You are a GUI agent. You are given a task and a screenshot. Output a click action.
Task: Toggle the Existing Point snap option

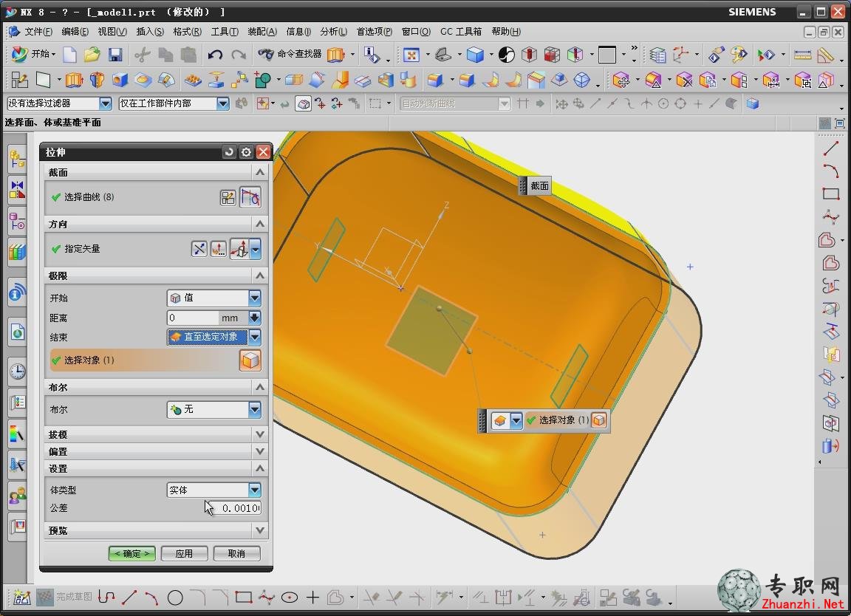697,103
